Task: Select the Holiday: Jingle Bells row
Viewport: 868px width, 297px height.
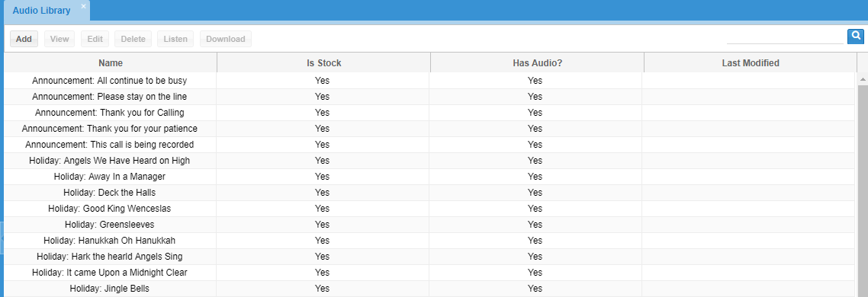Action: coord(429,289)
